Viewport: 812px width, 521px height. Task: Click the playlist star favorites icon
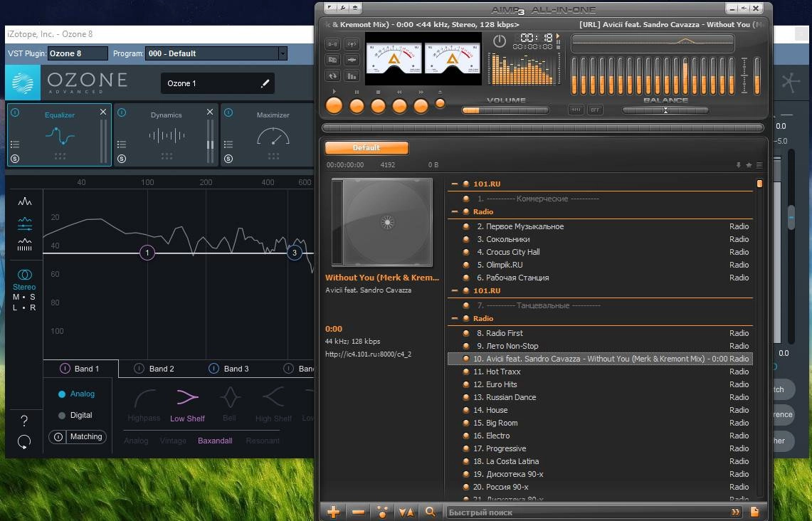click(x=749, y=165)
